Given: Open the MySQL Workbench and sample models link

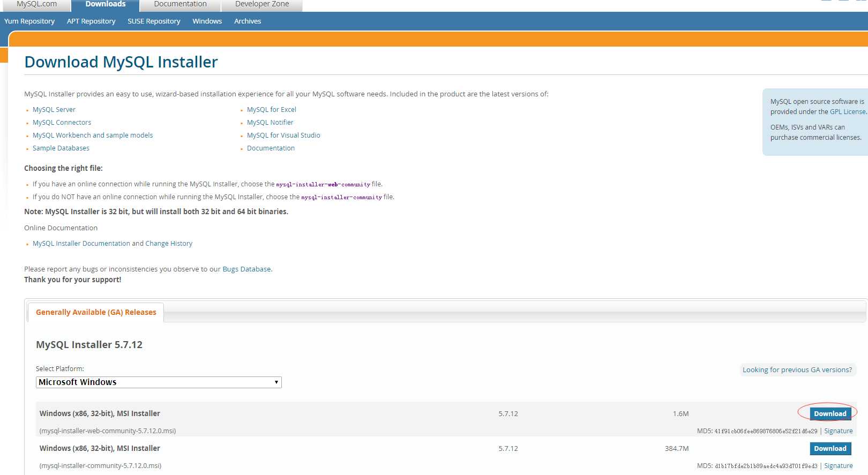Looking at the screenshot, I should coord(93,135).
